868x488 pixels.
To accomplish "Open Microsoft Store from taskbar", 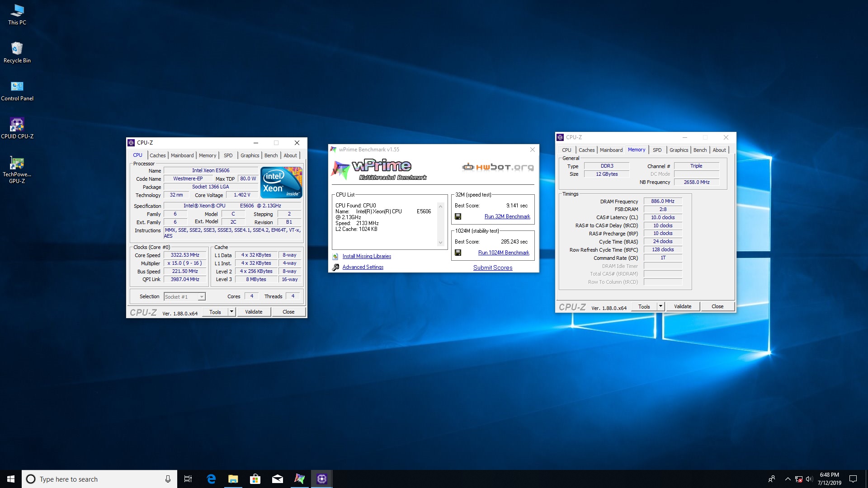I will [255, 479].
